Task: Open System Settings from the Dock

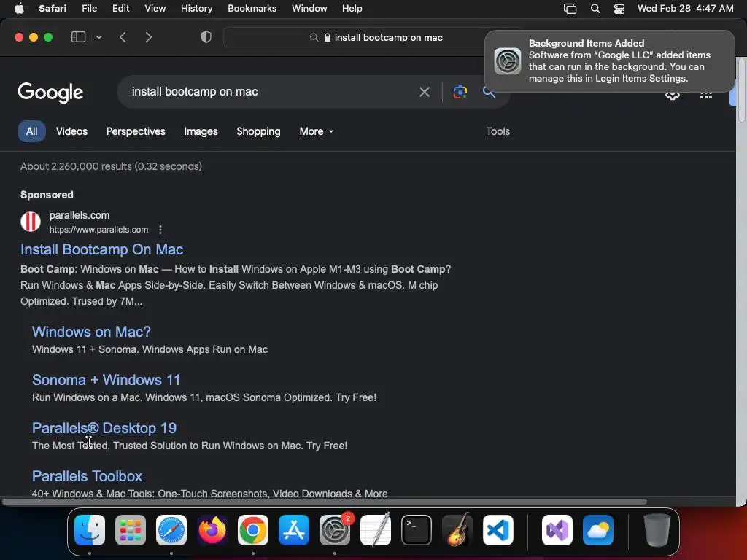Action: pos(335,530)
